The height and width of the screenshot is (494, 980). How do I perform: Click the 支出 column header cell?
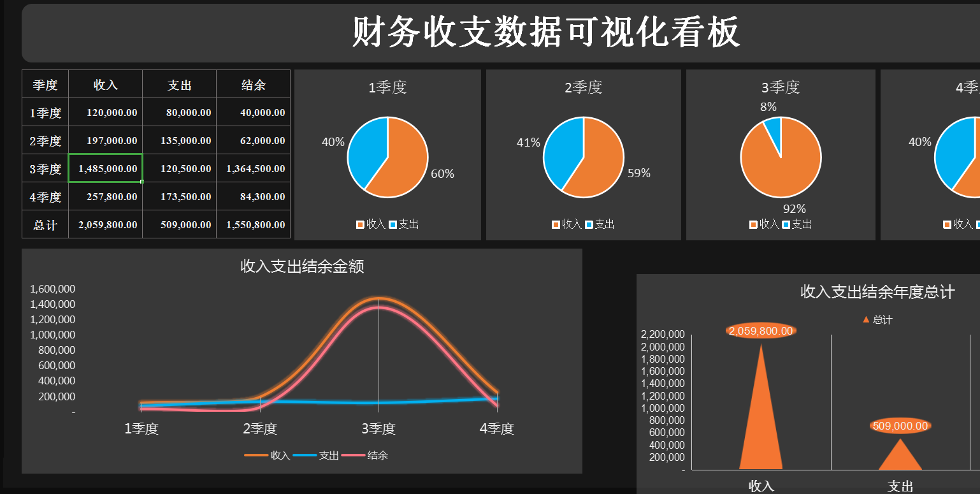[179, 84]
